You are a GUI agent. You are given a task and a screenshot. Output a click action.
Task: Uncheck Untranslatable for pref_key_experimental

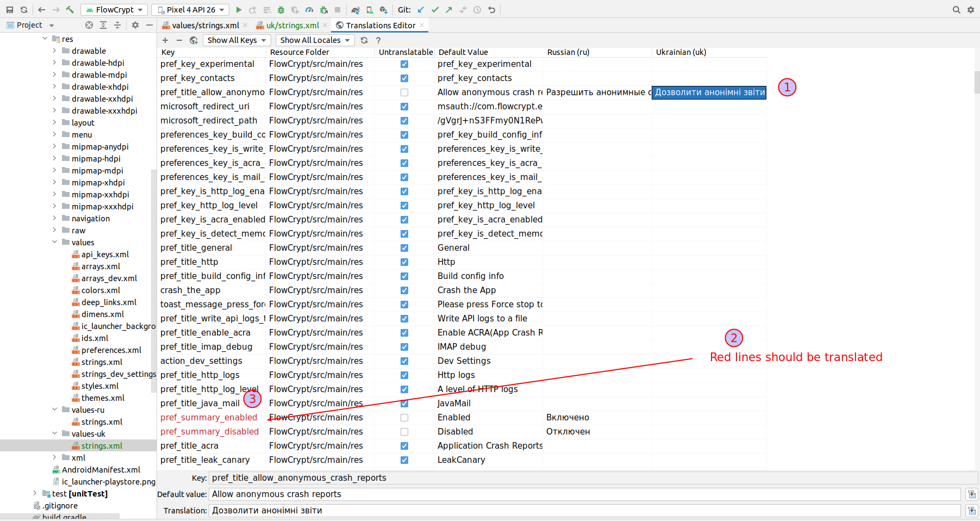coord(404,64)
